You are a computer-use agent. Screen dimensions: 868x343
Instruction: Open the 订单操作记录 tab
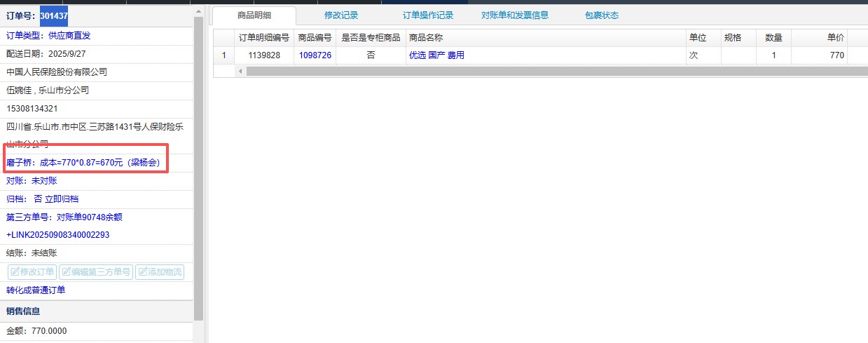427,15
